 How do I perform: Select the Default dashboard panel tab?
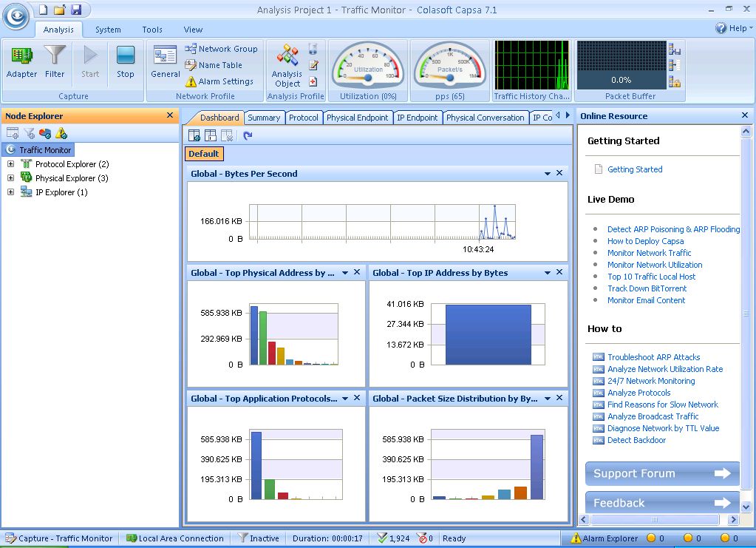[203, 154]
